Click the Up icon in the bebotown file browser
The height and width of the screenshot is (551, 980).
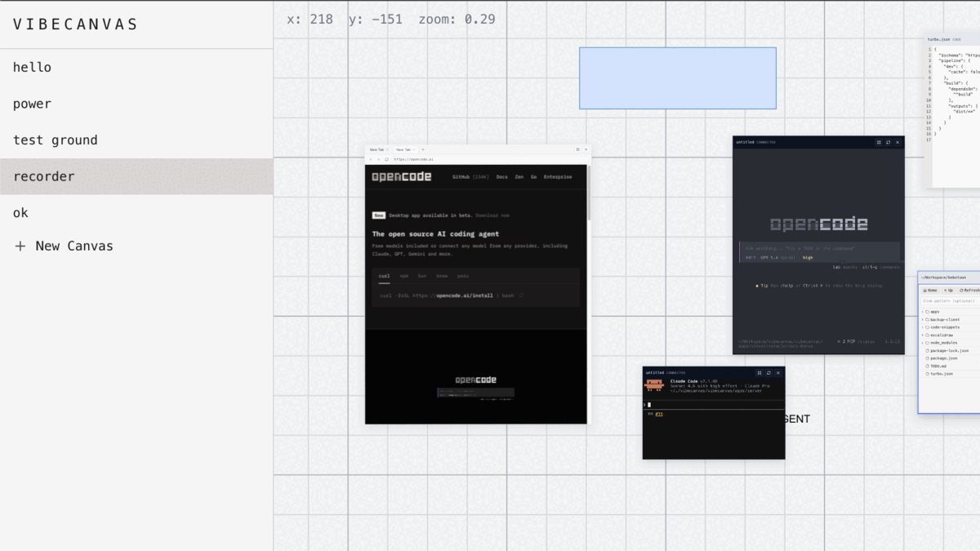(947, 291)
